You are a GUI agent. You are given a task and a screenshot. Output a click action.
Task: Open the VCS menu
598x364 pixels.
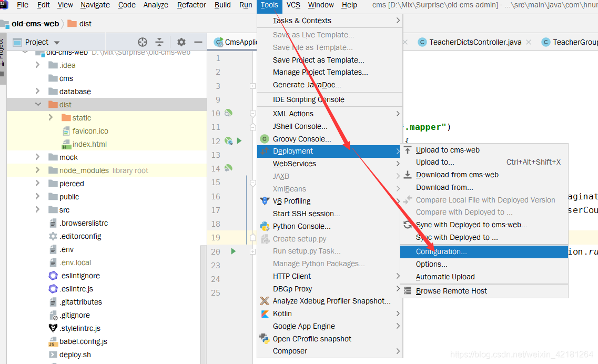[x=293, y=5]
